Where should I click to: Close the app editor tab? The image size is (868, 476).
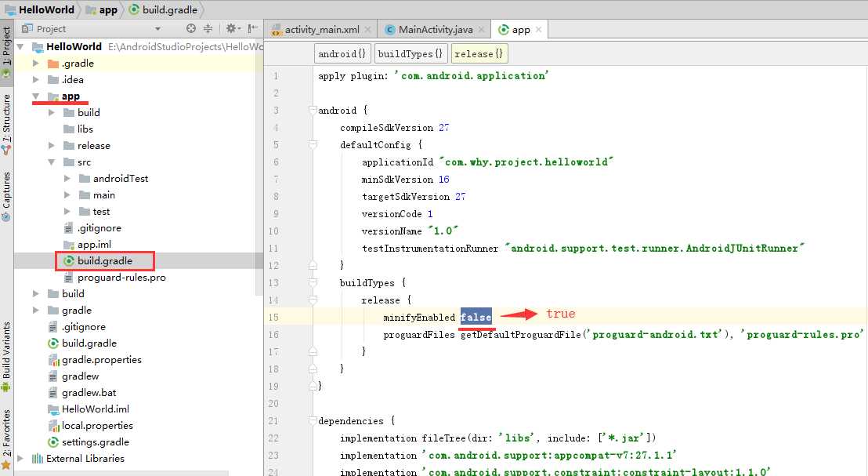pyautogui.click(x=539, y=29)
